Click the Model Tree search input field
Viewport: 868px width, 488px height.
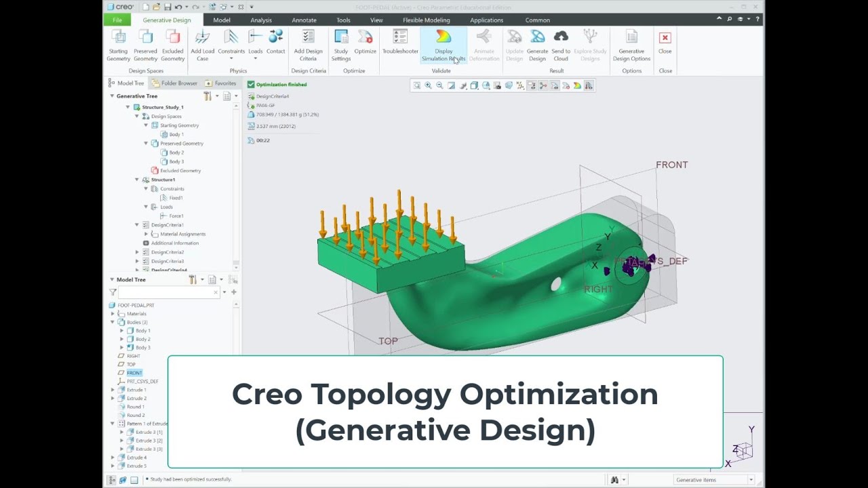[x=169, y=292]
